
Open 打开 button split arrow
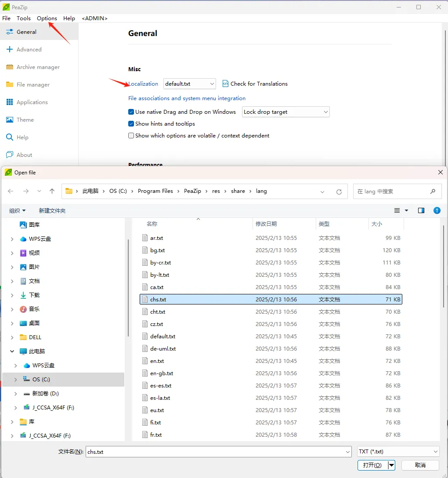point(392,465)
